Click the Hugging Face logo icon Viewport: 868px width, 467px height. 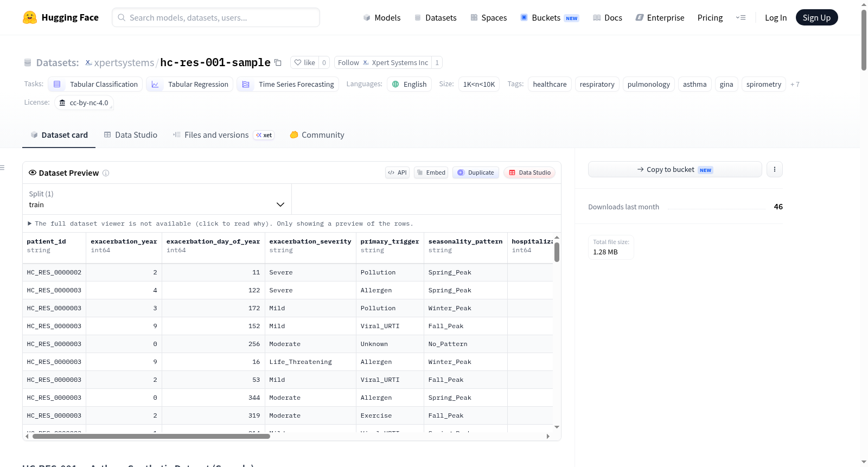[x=30, y=17]
